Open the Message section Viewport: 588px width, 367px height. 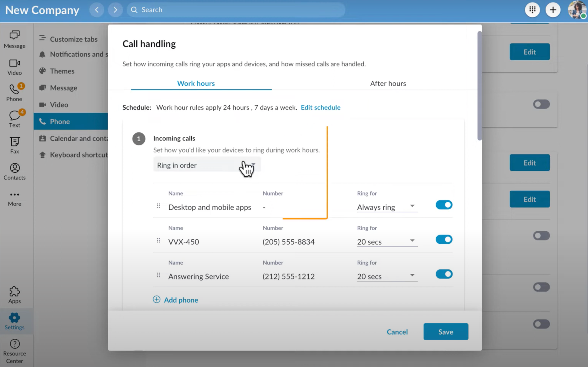[x=64, y=87]
